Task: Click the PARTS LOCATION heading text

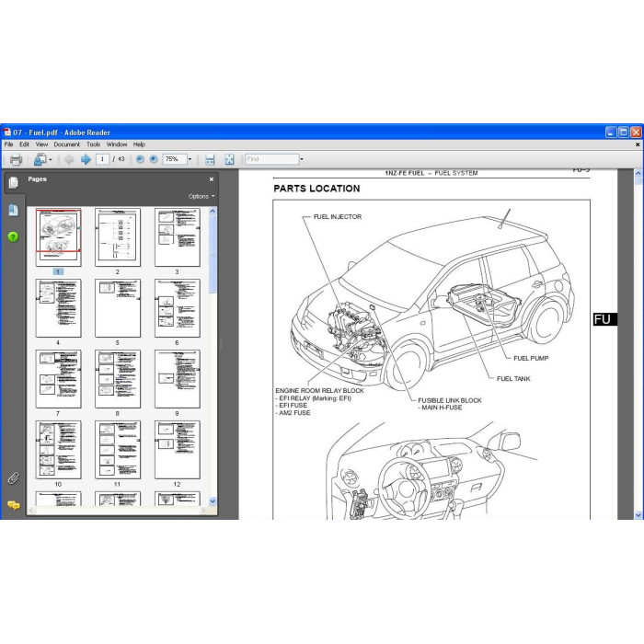Action: 316,189
